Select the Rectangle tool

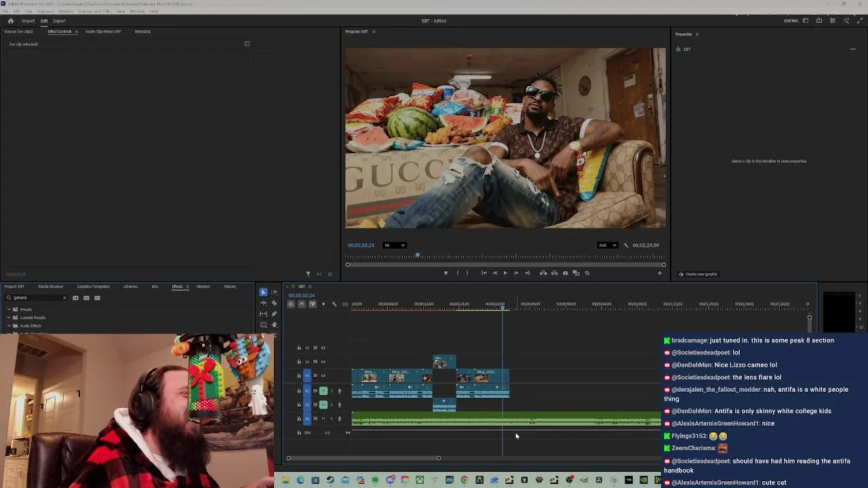tap(263, 325)
